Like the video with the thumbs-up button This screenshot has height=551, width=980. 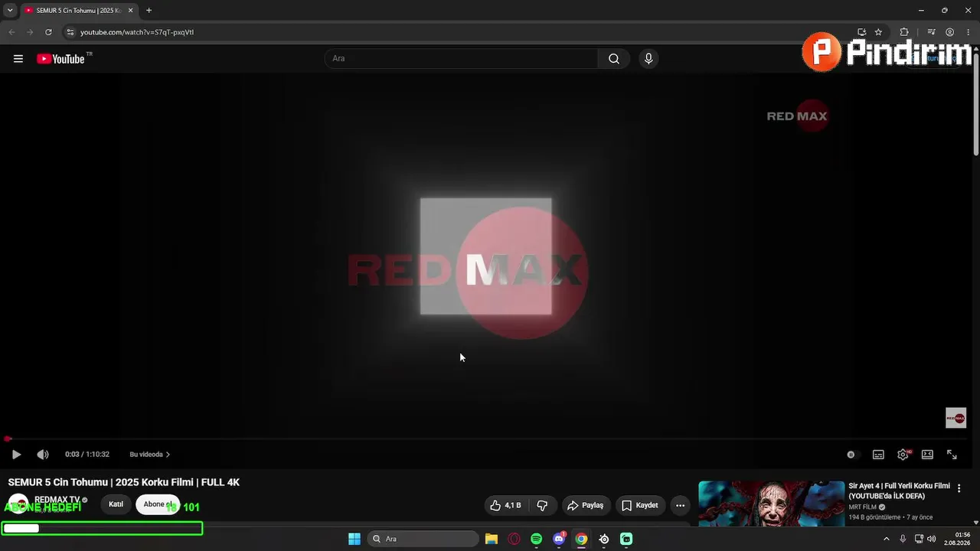505,506
